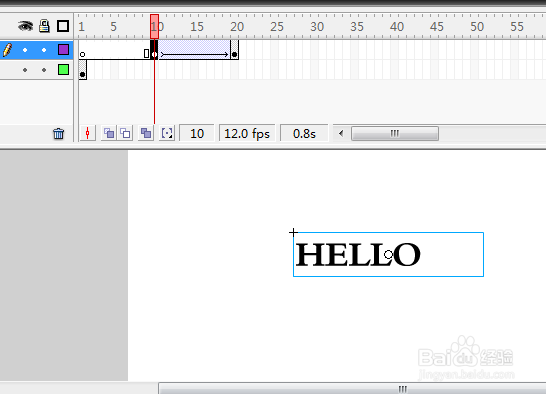
Task: Click the lock all layers icon
Action: point(44,26)
